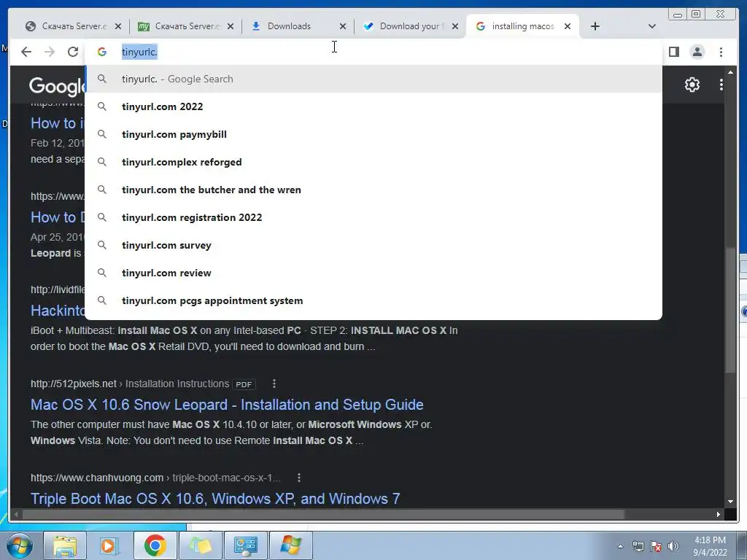Open the volume speaker icon in tray
The width and height of the screenshot is (747, 560).
673,547
